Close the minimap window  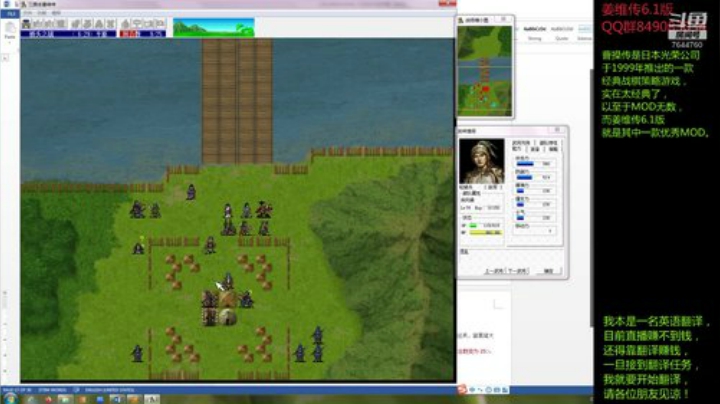pyautogui.click(x=504, y=19)
